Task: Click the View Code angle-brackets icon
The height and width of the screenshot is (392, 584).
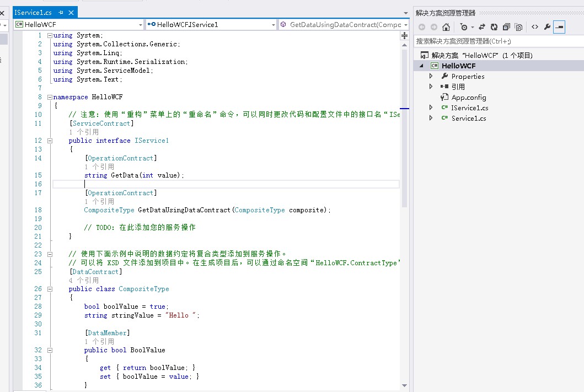Action: pos(535,27)
